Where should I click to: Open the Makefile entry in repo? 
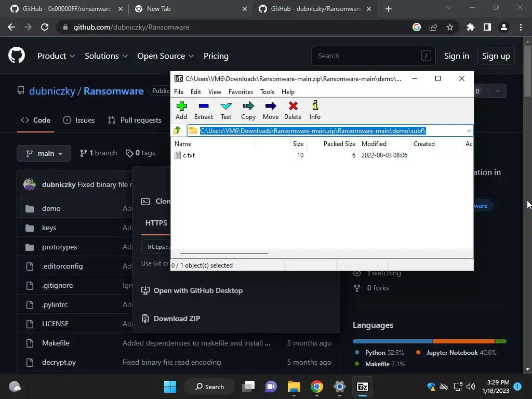point(56,343)
